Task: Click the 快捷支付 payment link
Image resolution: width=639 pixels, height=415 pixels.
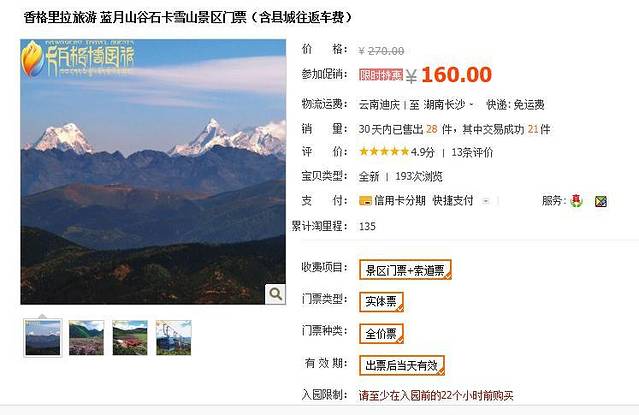Action: pyautogui.click(x=453, y=201)
